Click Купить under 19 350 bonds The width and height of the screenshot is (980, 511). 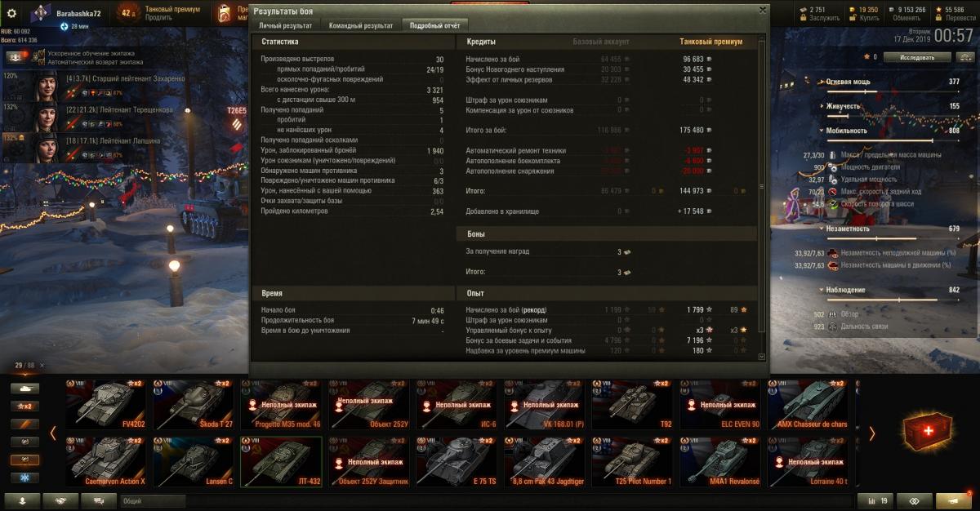(x=868, y=17)
